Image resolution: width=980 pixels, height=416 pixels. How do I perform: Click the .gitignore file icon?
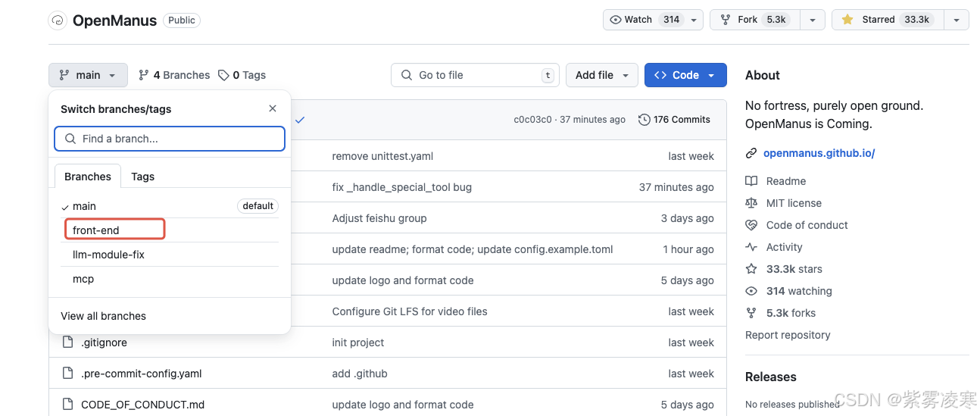coord(67,342)
